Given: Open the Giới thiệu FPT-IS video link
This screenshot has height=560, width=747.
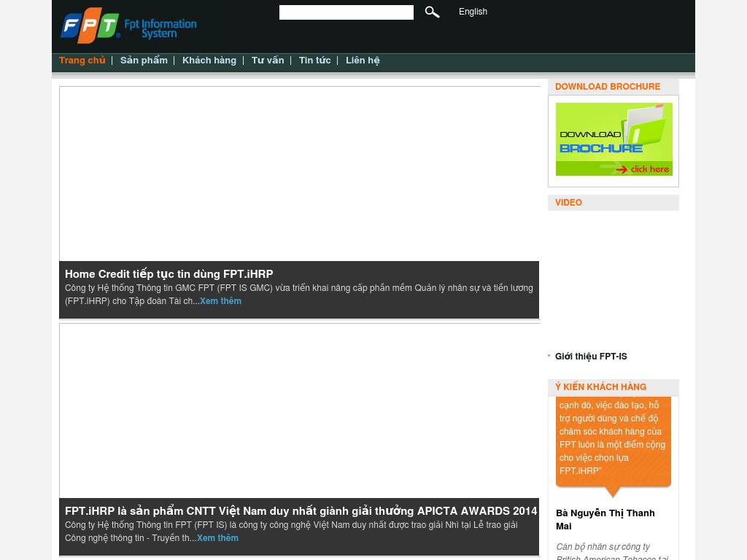Looking at the screenshot, I should (x=591, y=357).
